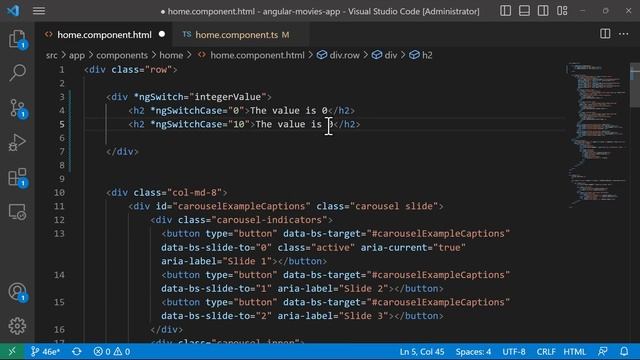The width and height of the screenshot is (640, 360).
Task: Click the div class="row" text on line 1
Action: click(131, 70)
